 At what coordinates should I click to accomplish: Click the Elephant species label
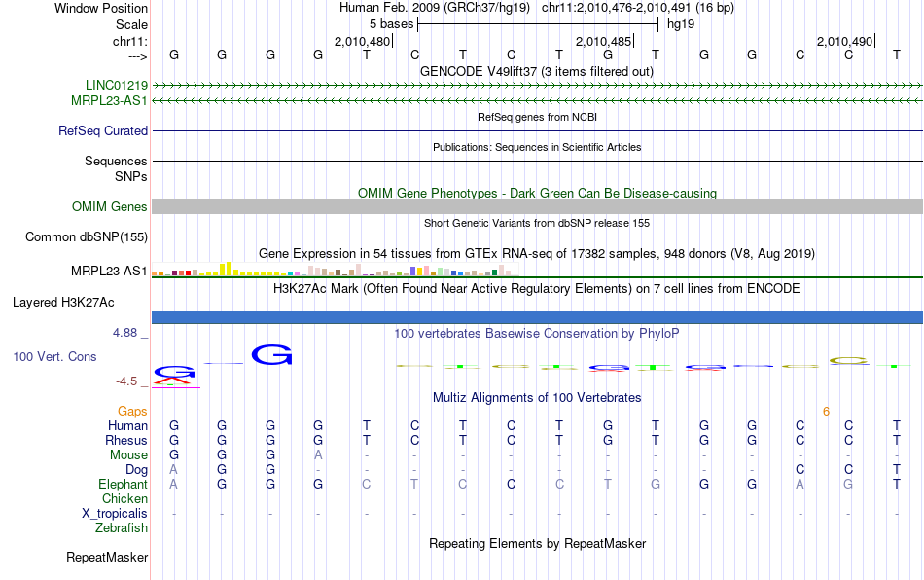[x=124, y=484]
